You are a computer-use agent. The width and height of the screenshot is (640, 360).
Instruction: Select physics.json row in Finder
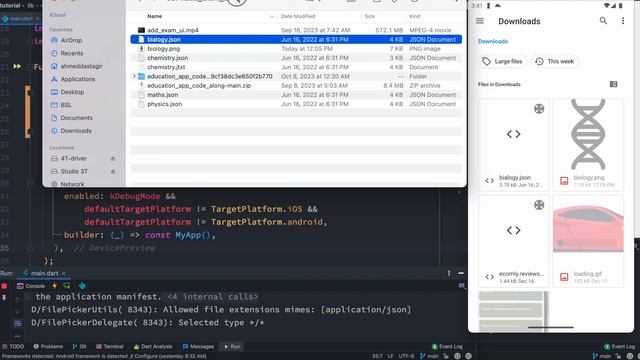coord(296,104)
